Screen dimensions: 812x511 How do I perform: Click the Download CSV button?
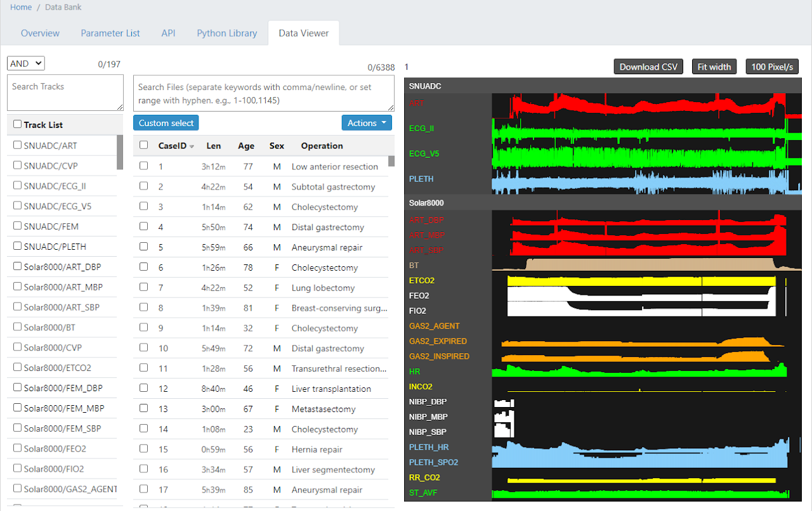(648, 67)
